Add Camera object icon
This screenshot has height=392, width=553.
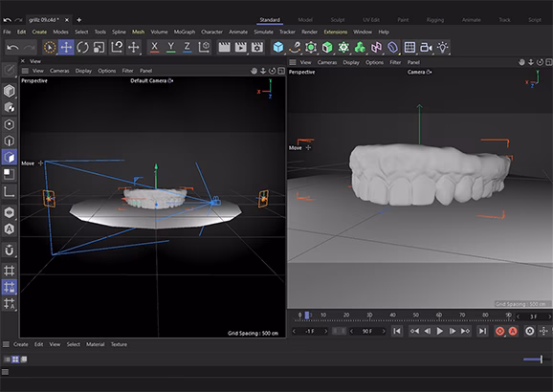[426, 47]
